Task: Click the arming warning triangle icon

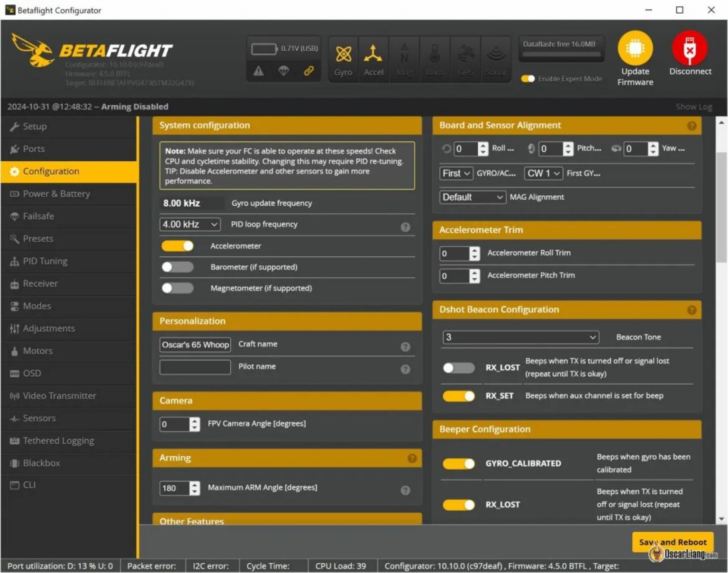Action: (258, 71)
